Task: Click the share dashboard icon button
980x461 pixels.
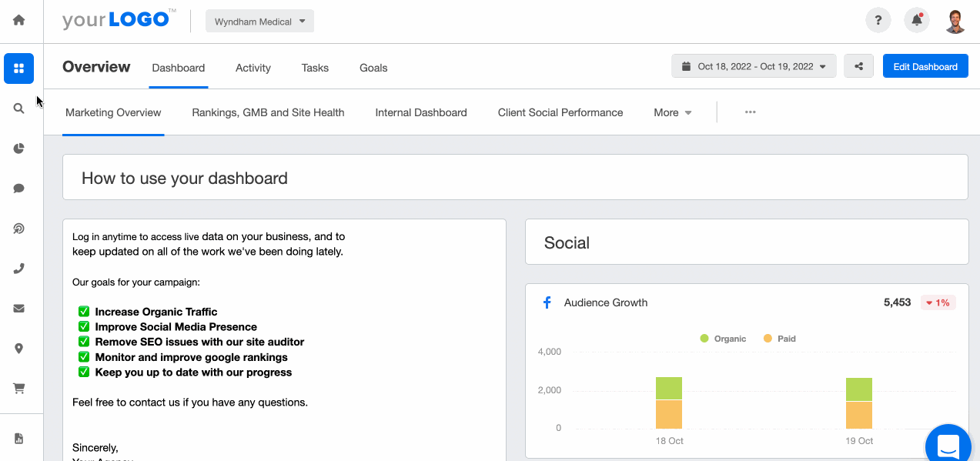Action: coord(858,66)
